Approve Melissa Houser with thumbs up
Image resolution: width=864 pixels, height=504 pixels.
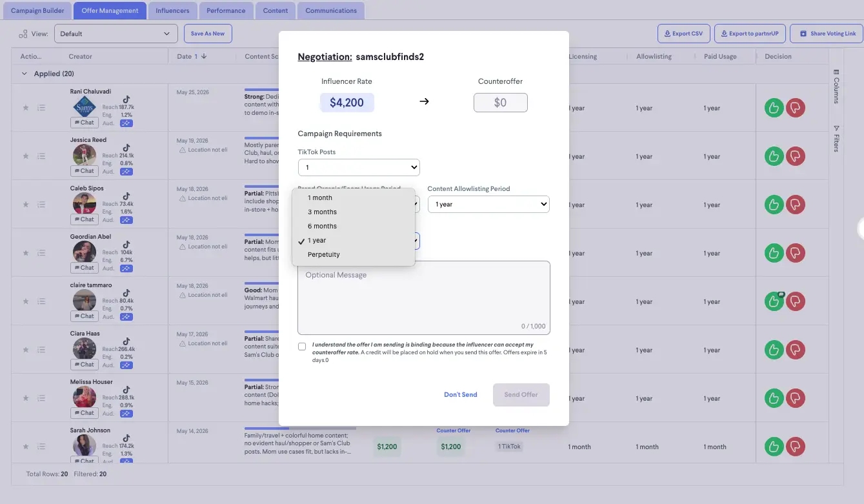coord(774,398)
